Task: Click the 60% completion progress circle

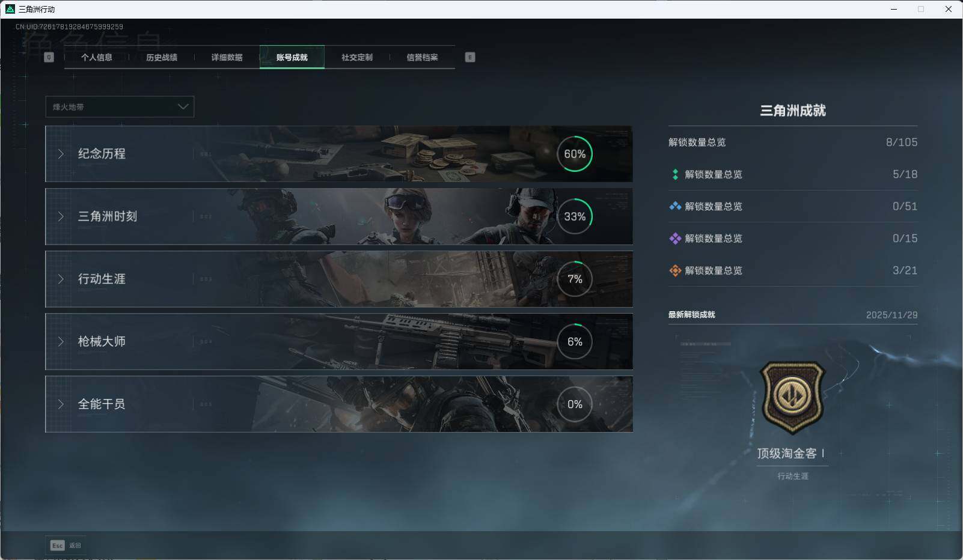Action: (576, 154)
